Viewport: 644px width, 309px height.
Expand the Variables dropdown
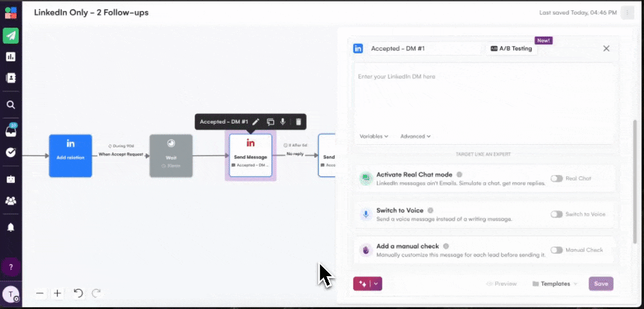click(x=374, y=136)
